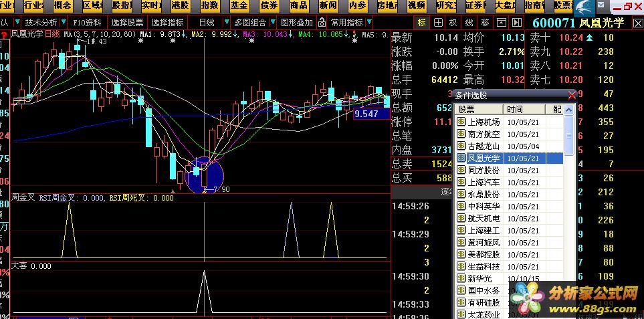This screenshot has height=319, width=644.
Task: Click the stock icon beside 南方航空
Action: click(x=461, y=134)
